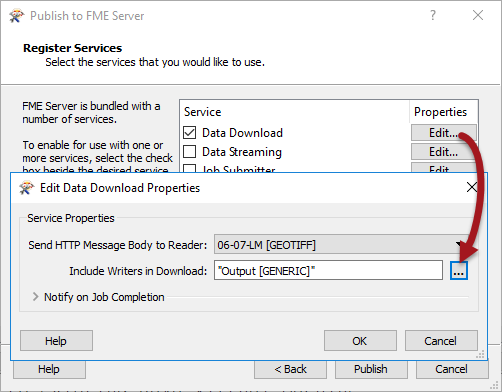
Task: Enable the Job Submitter service checkbox
Action: (x=190, y=168)
